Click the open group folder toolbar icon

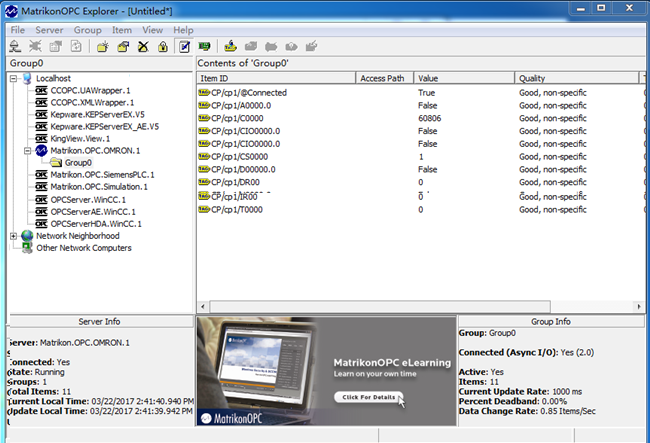pyautogui.click(x=123, y=46)
